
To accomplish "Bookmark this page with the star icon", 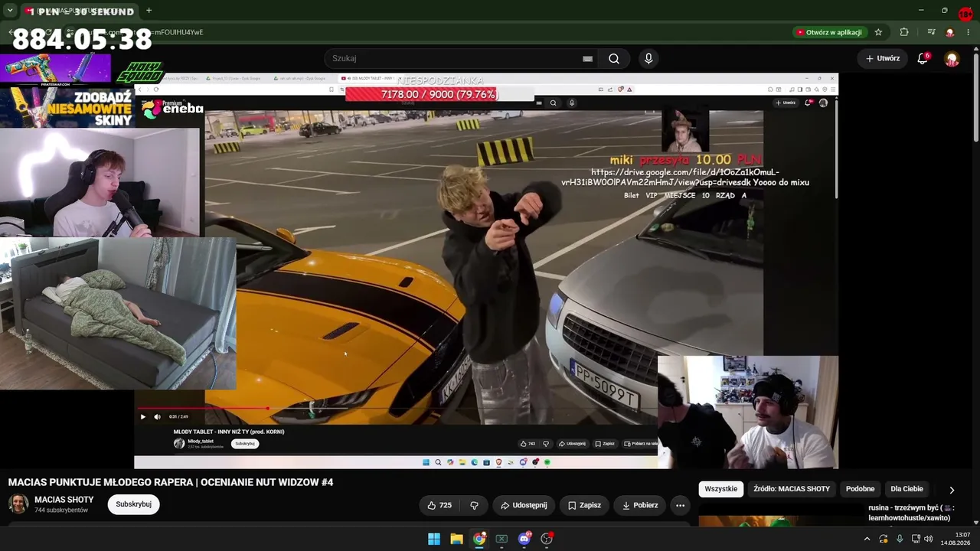I will tap(878, 32).
